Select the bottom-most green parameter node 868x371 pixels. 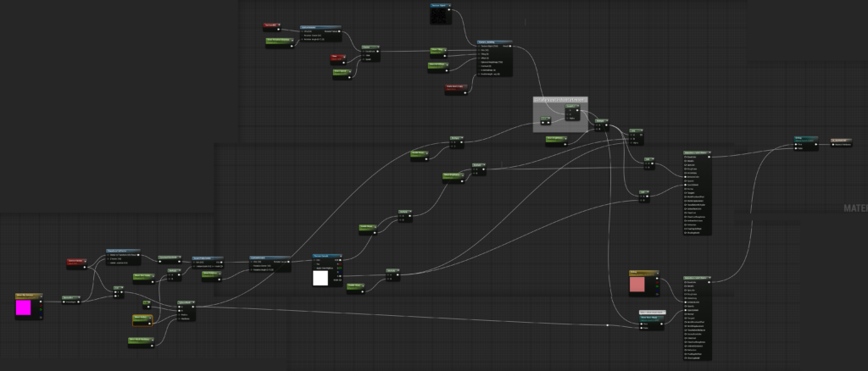142,342
